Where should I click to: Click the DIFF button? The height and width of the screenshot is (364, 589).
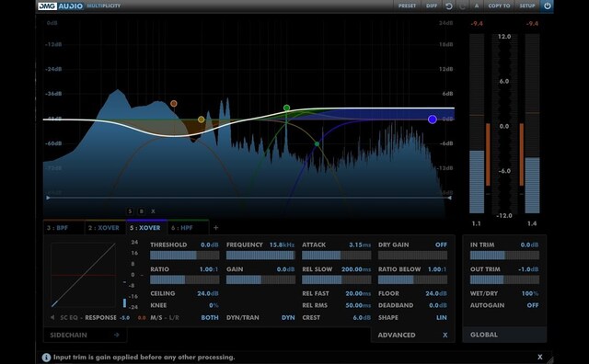pos(432,6)
